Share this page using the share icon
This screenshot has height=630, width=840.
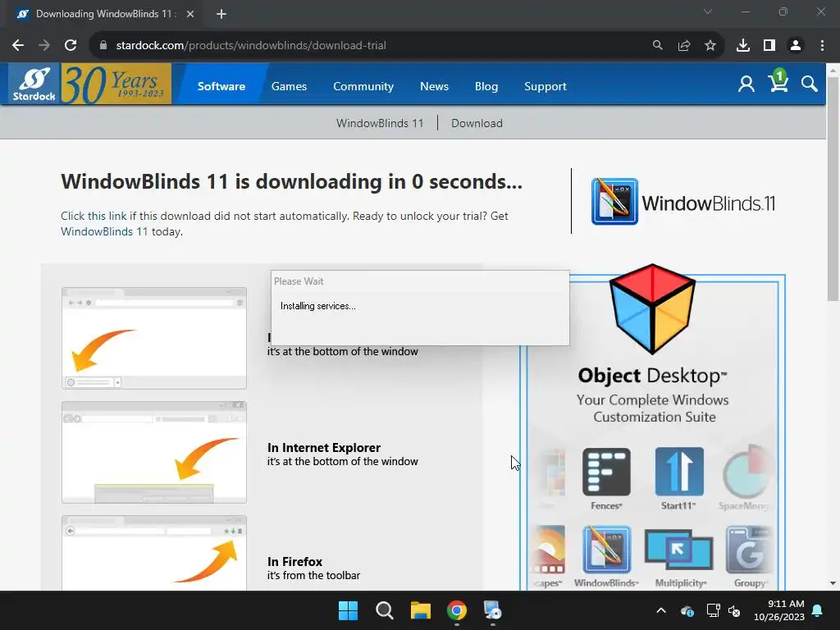pyautogui.click(x=683, y=46)
